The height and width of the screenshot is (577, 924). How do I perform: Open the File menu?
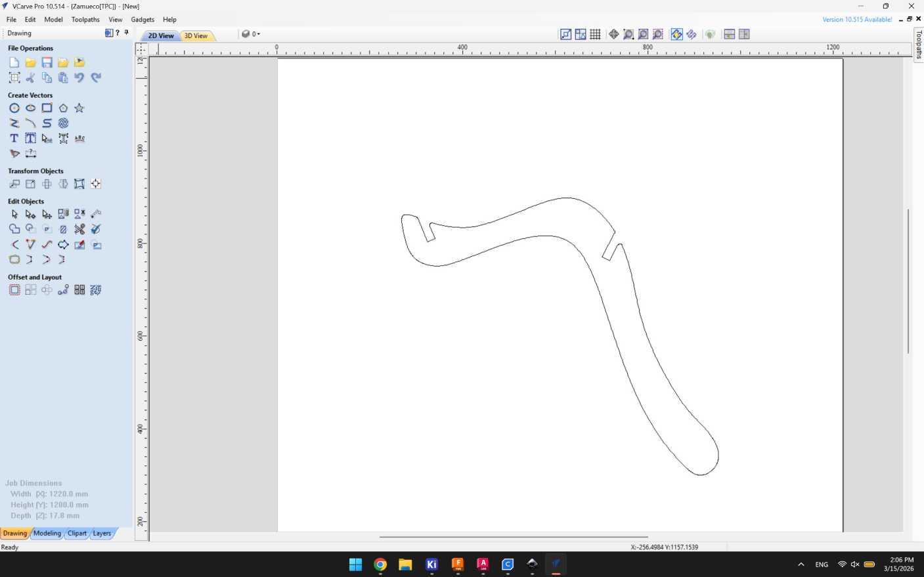(x=11, y=20)
